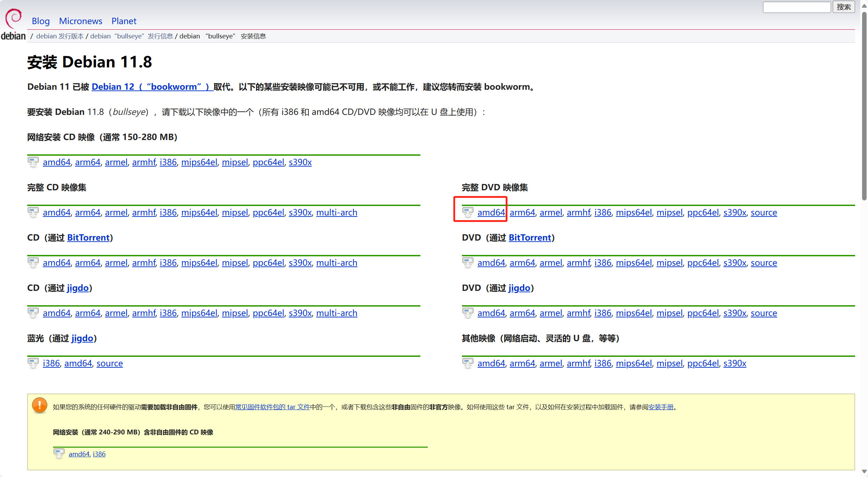
Task: Open amd64 network install CD image
Action: pyautogui.click(x=57, y=162)
